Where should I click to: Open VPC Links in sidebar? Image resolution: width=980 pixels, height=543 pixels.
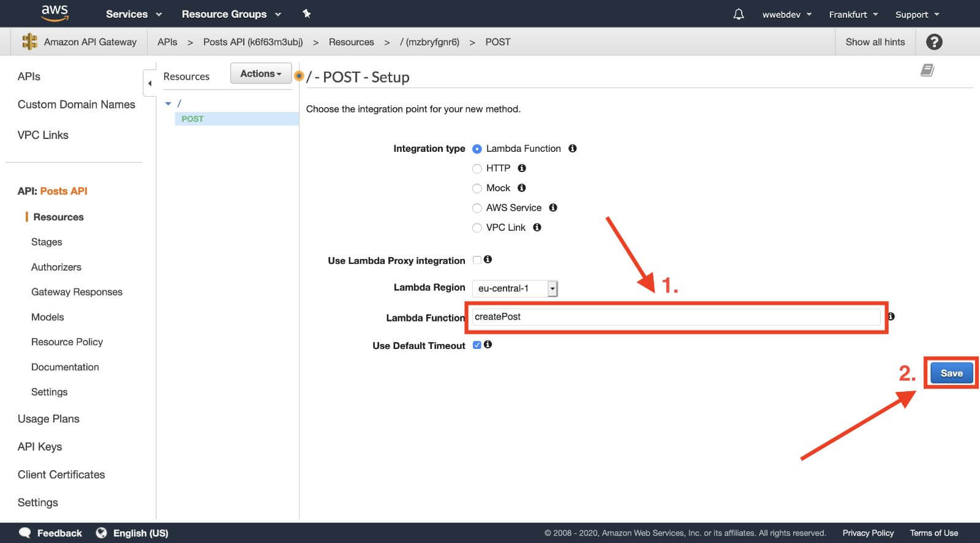pos(43,135)
